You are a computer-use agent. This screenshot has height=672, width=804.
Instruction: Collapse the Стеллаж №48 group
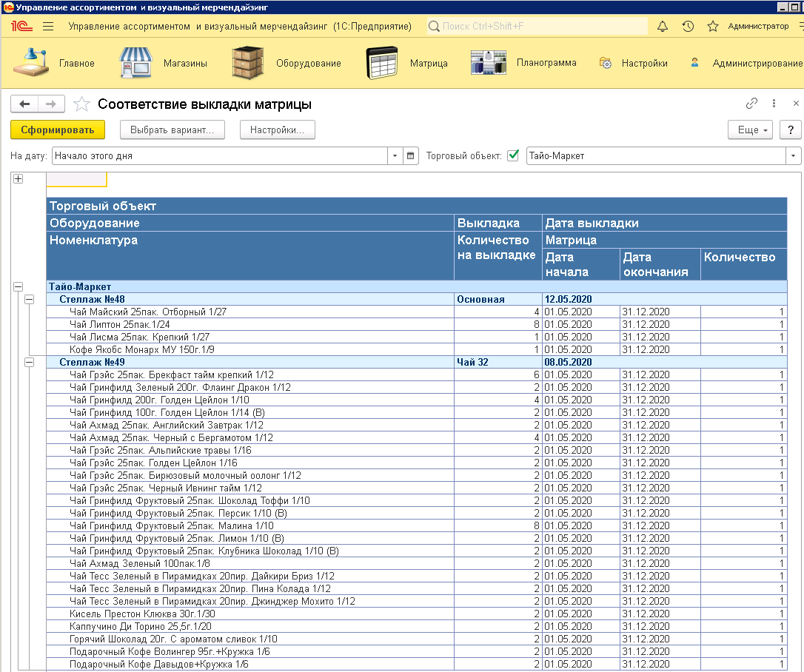click(30, 299)
